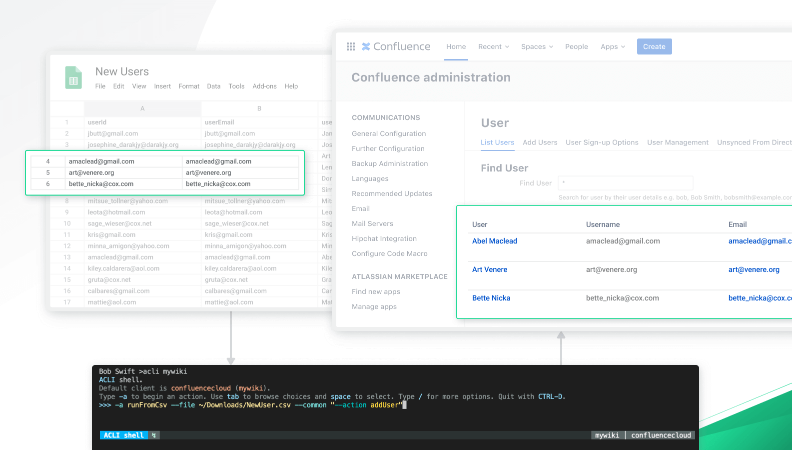Click the lightning icon beside ACLI shell
Screen dimensions: 792x450
[154, 435]
